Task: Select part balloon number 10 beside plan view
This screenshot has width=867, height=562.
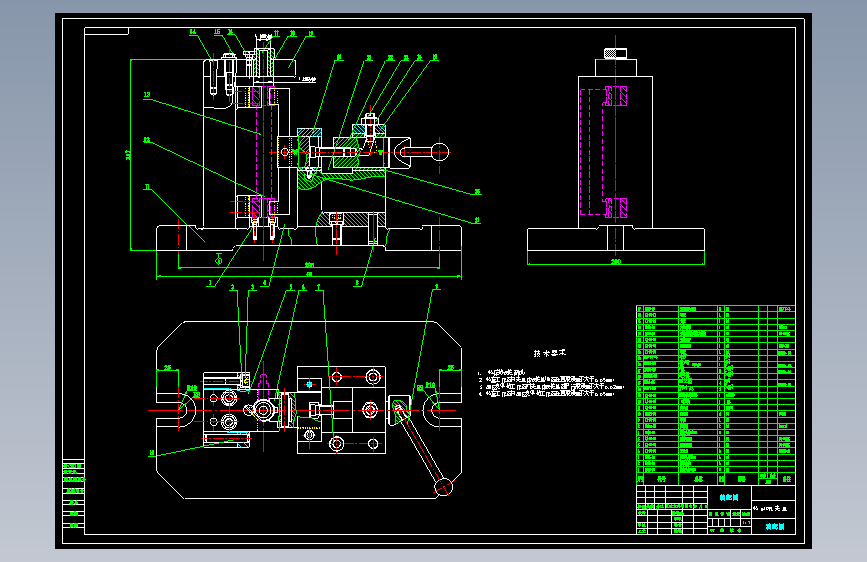Action: pyautogui.click(x=152, y=453)
